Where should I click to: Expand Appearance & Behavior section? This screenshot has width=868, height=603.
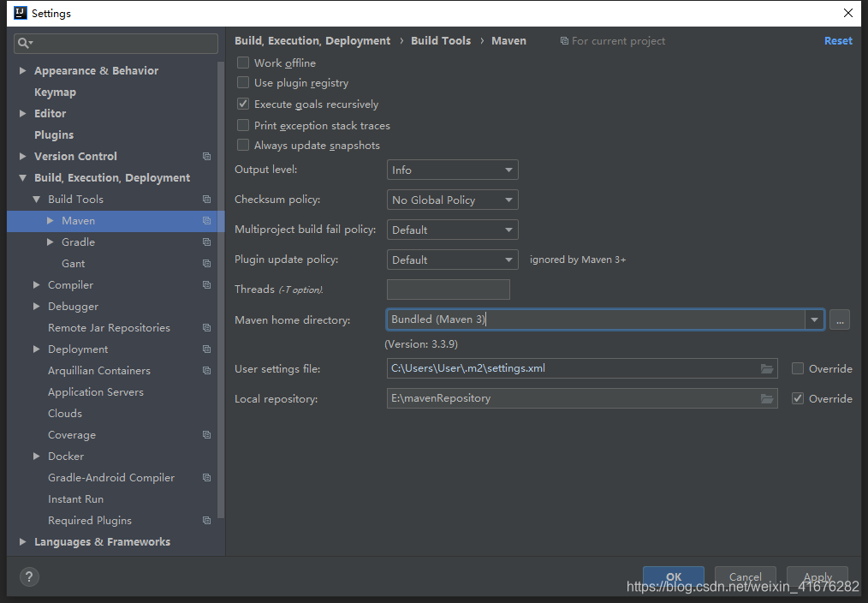coord(23,71)
